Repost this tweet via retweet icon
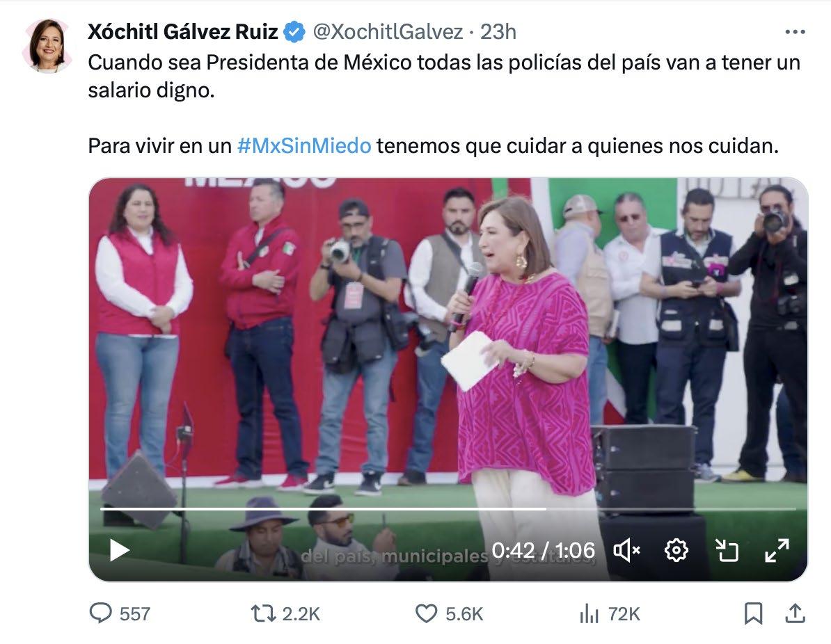 (x=263, y=614)
